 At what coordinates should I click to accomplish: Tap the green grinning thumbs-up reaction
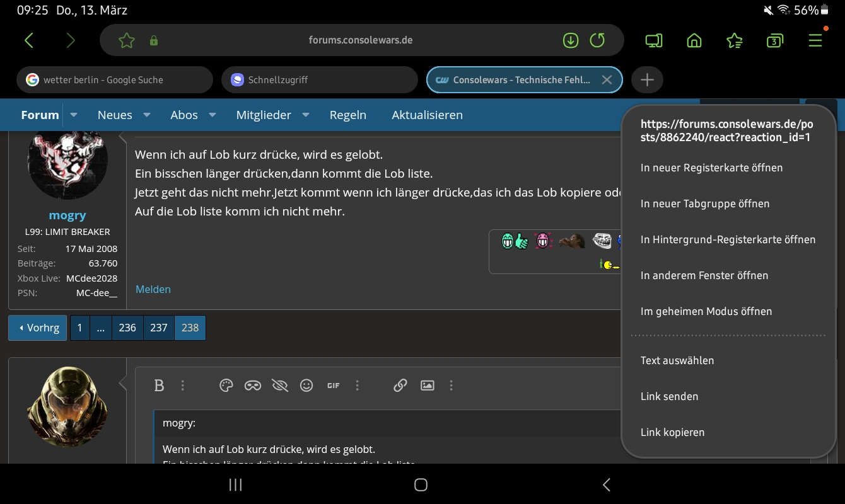515,241
